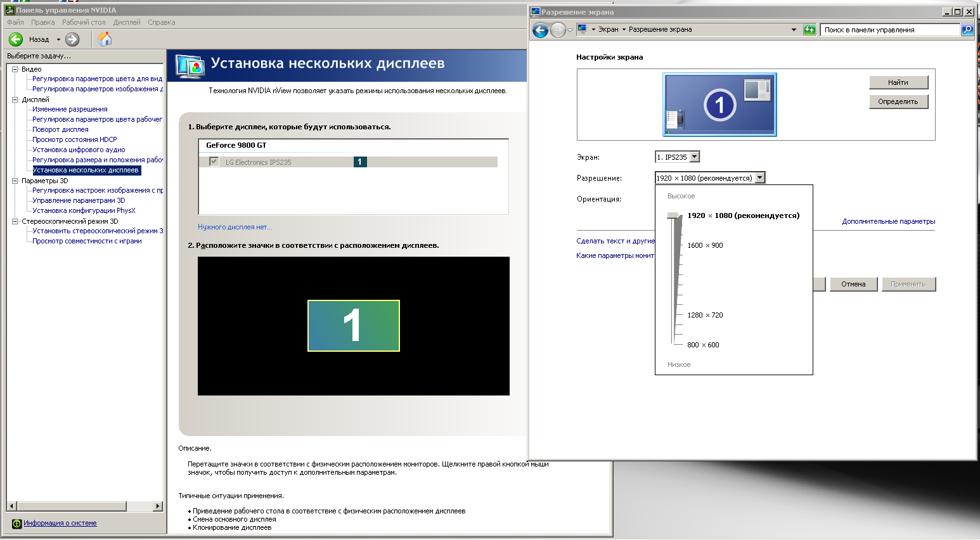980x540 pixels.
Task: Collapse the Видео tree node
Action: click(15, 69)
